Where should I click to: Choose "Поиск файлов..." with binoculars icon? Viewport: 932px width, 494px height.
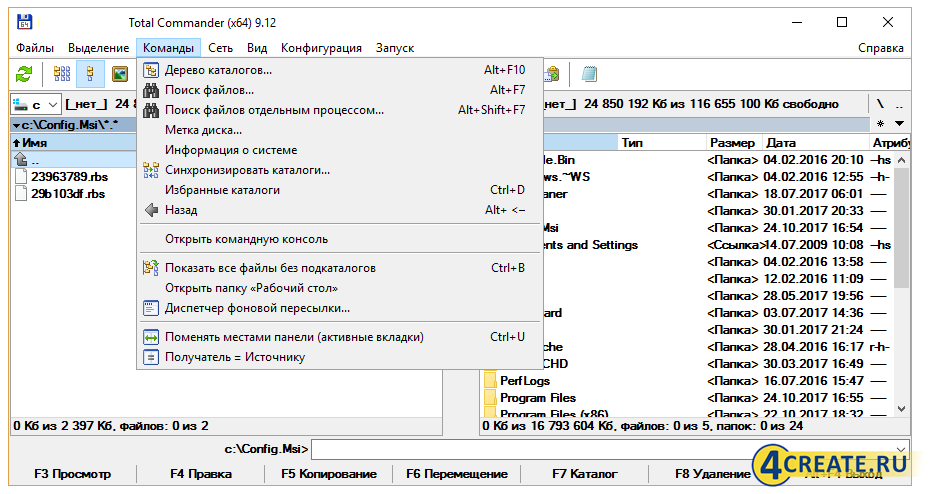209,90
